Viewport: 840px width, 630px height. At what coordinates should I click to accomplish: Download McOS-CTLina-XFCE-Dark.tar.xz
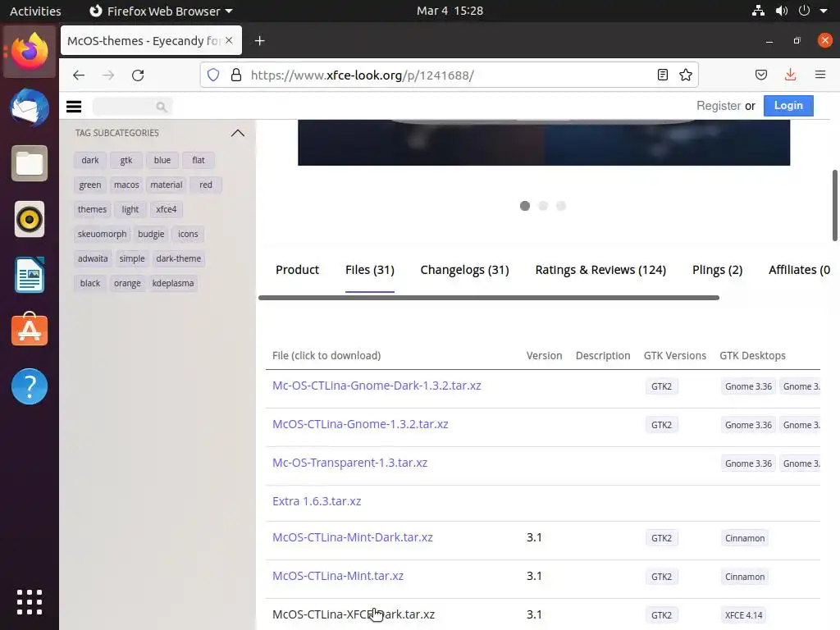354,614
